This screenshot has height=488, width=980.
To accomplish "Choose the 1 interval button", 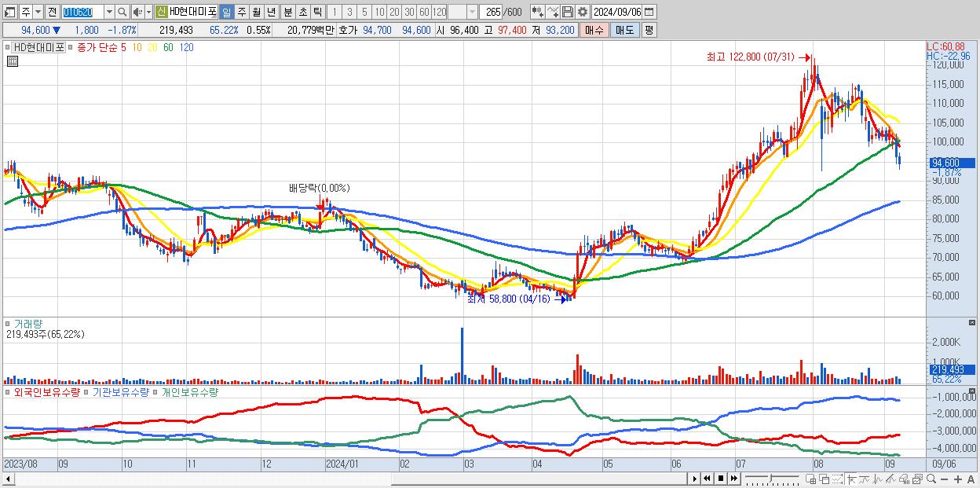I will tap(335, 12).
